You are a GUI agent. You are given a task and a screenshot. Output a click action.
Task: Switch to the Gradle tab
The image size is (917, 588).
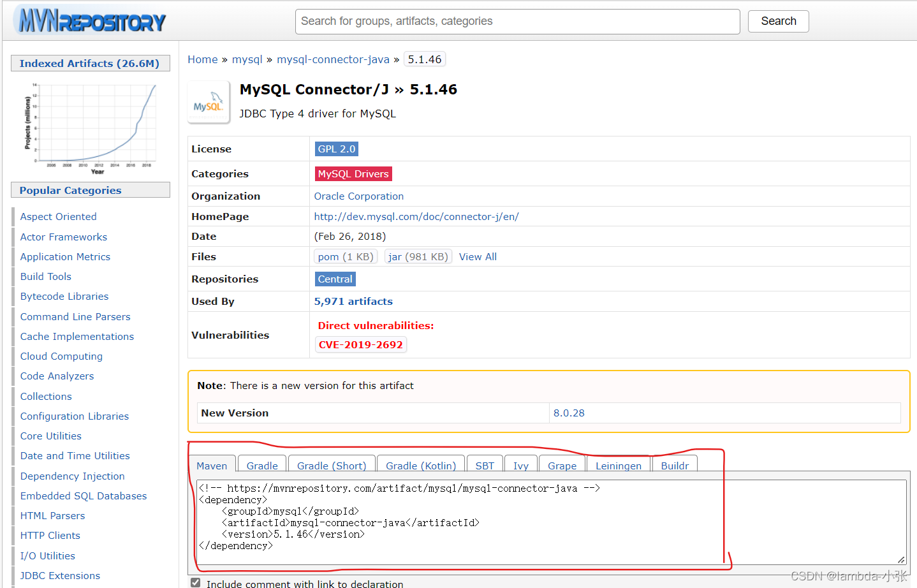click(x=261, y=466)
